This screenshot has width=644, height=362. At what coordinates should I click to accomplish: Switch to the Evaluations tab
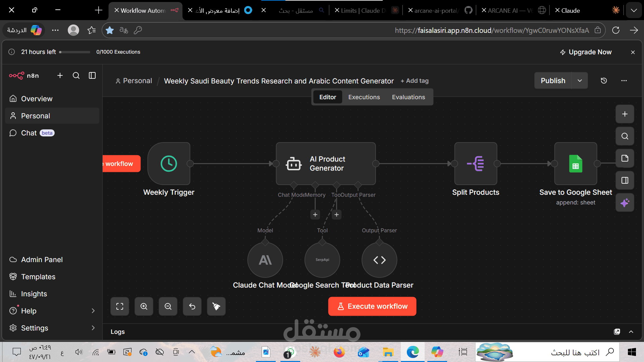click(408, 97)
